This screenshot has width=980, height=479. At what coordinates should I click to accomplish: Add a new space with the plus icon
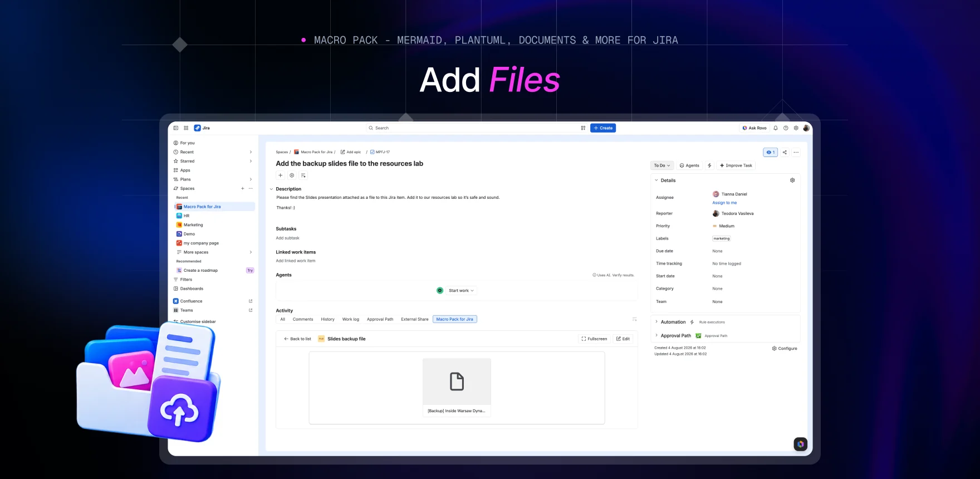(x=243, y=188)
